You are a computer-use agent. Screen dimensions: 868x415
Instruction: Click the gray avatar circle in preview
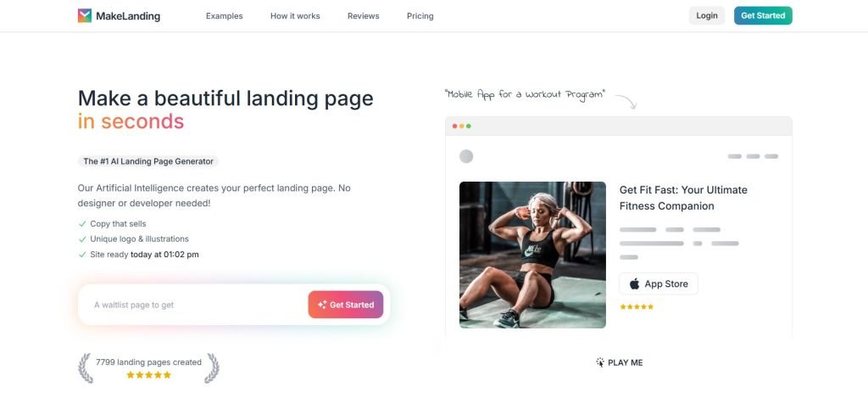[466, 156]
